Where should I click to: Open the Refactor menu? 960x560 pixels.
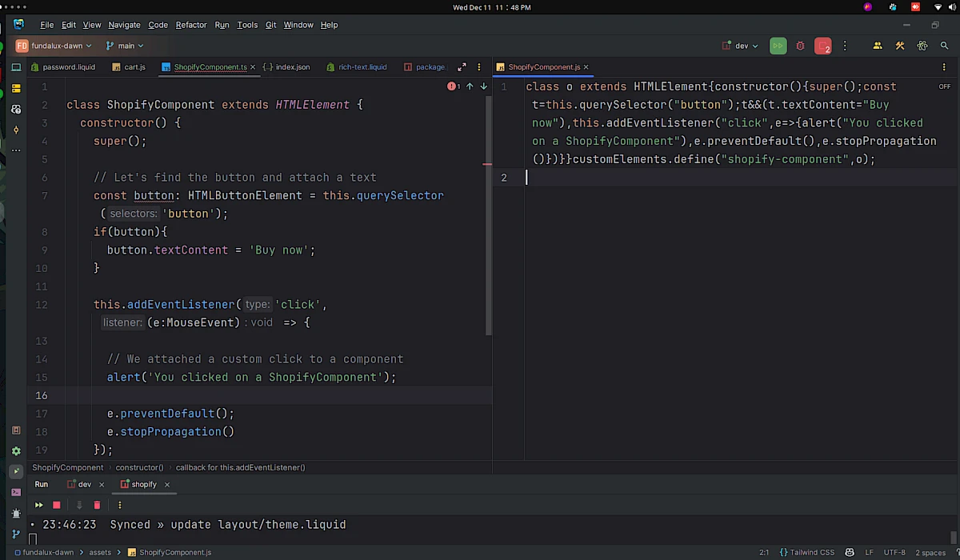coord(191,25)
